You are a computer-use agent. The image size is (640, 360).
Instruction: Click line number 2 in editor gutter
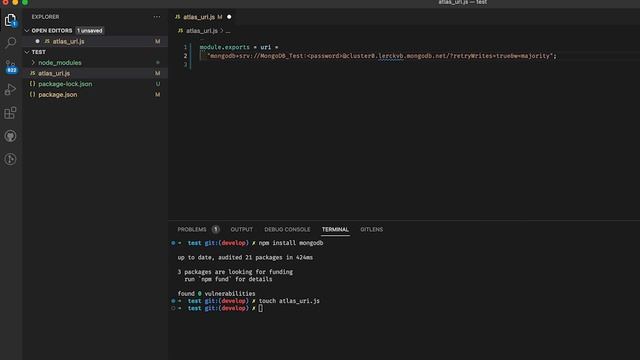point(185,56)
